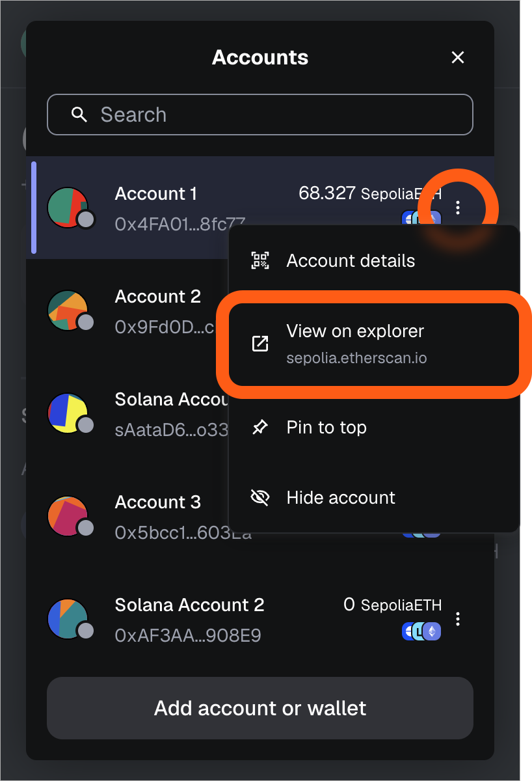Click the 0 SepoliaETH balance
This screenshot has height=781, width=532.
tap(392, 605)
